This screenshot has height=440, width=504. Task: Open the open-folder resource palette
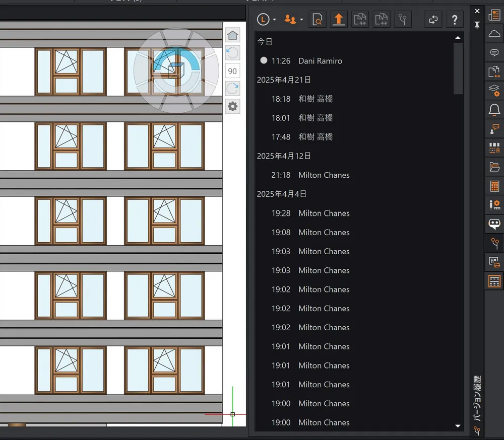click(494, 167)
